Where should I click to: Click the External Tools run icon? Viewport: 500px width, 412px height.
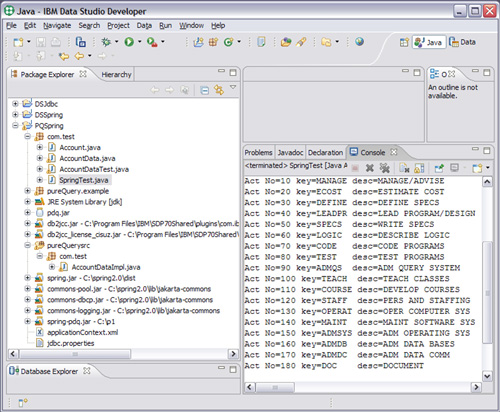click(x=152, y=42)
